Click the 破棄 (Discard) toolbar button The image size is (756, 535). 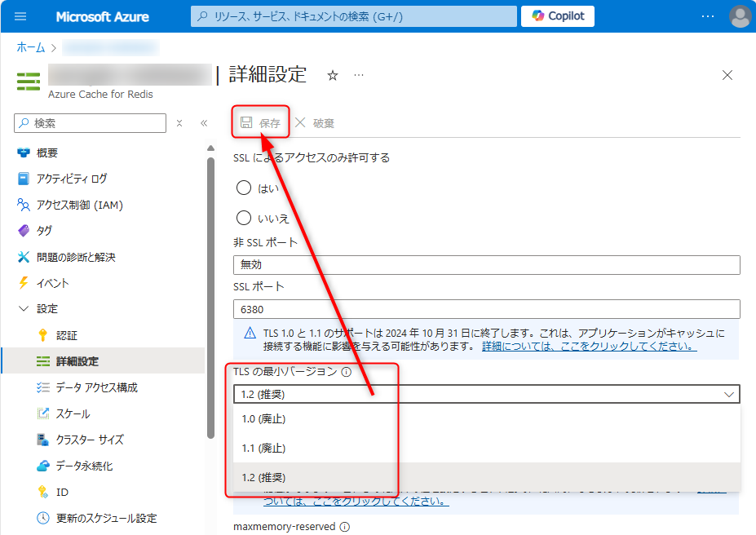(x=315, y=123)
